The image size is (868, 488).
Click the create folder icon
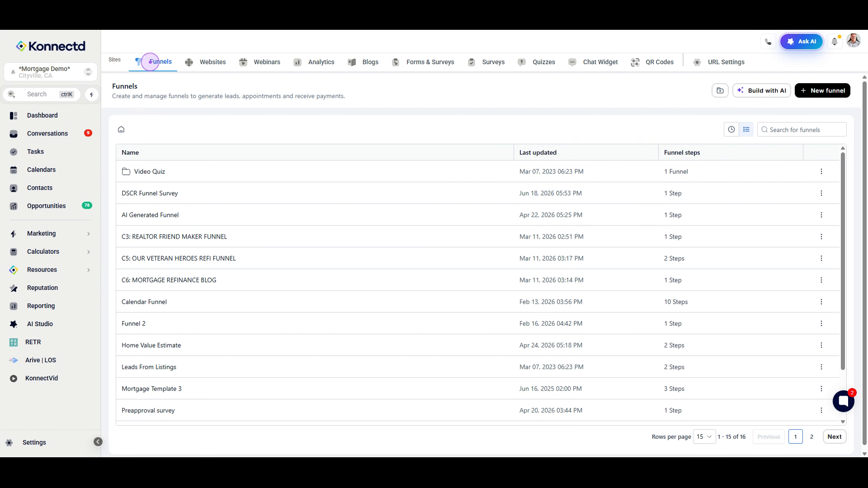pos(720,90)
